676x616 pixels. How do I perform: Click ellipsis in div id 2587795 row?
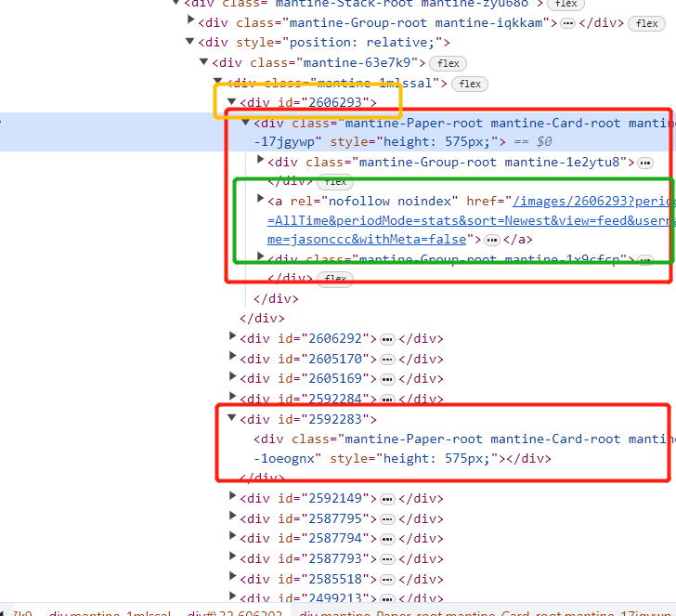pyautogui.click(x=388, y=518)
